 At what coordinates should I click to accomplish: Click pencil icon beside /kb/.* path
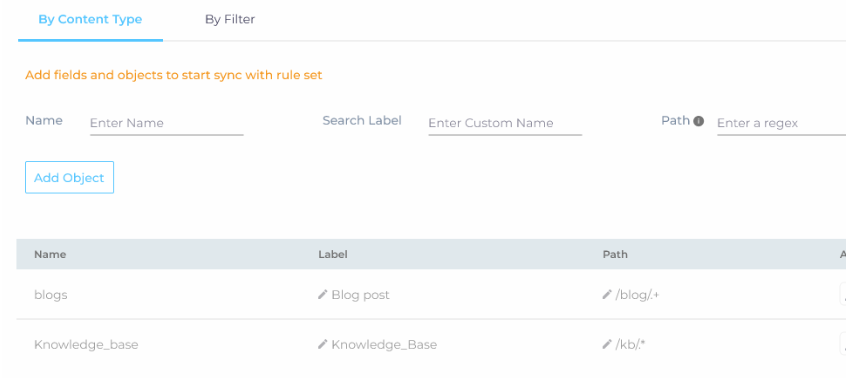tap(607, 344)
